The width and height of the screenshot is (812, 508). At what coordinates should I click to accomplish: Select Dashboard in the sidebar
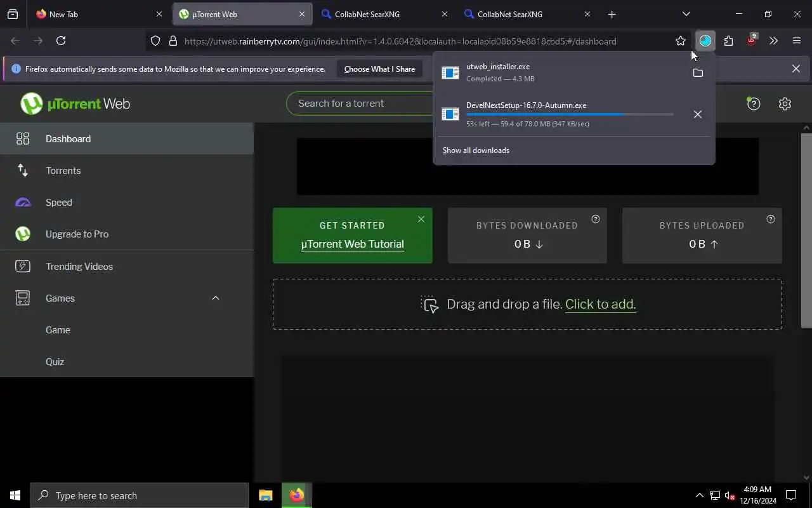tap(127, 138)
